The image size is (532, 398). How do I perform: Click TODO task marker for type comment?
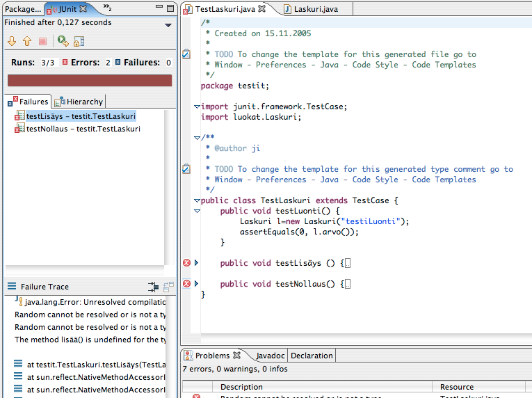point(186,168)
